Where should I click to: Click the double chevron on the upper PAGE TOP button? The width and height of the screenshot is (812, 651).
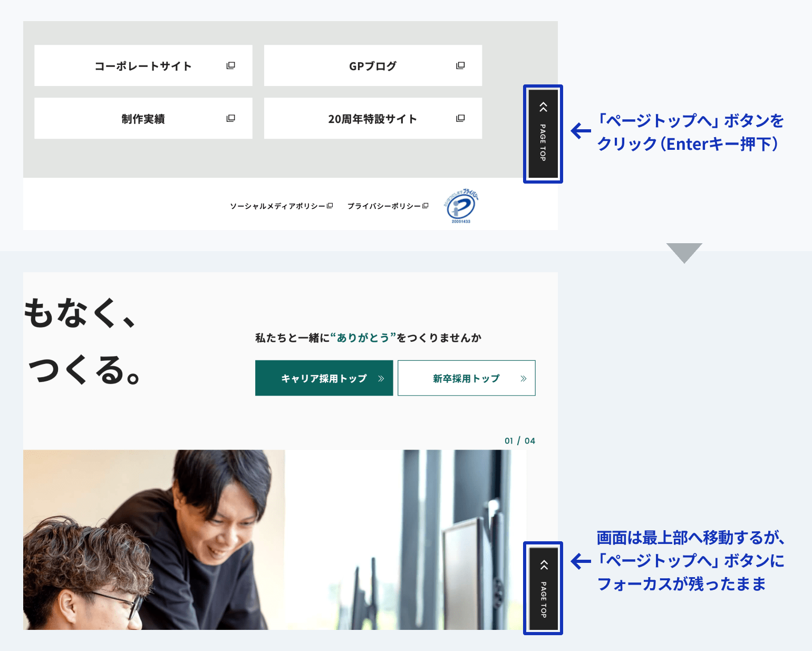pos(543,108)
